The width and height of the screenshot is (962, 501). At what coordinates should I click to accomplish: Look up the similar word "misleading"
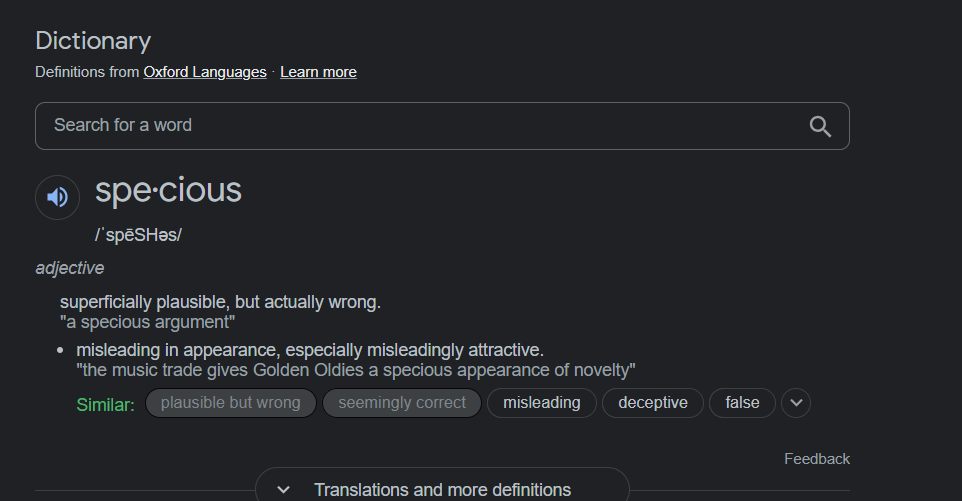[x=541, y=403]
